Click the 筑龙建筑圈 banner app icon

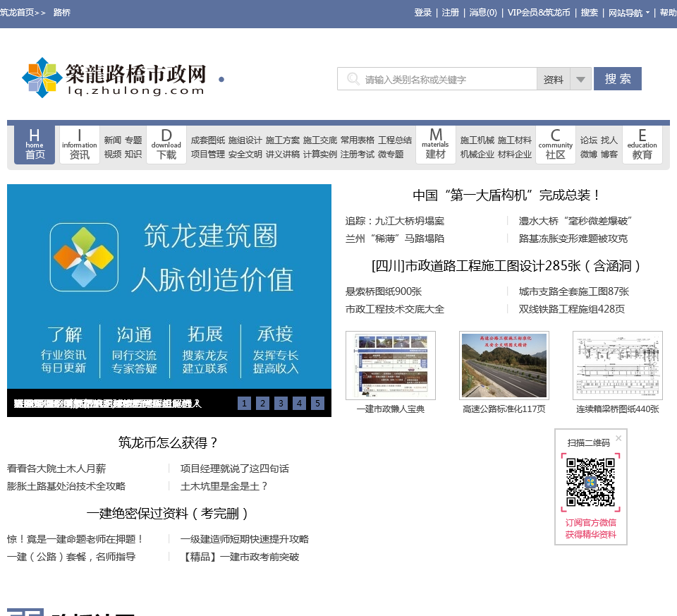tap(84, 257)
